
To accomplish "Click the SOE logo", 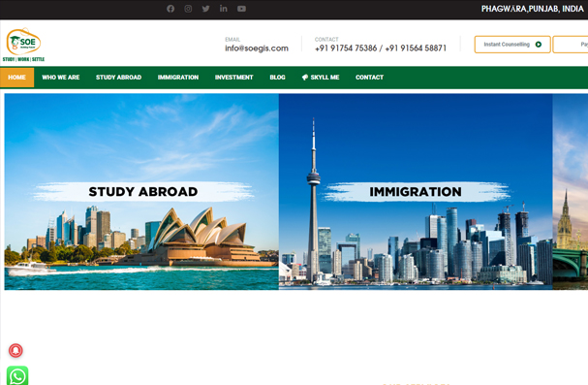I will tap(23, 45).
